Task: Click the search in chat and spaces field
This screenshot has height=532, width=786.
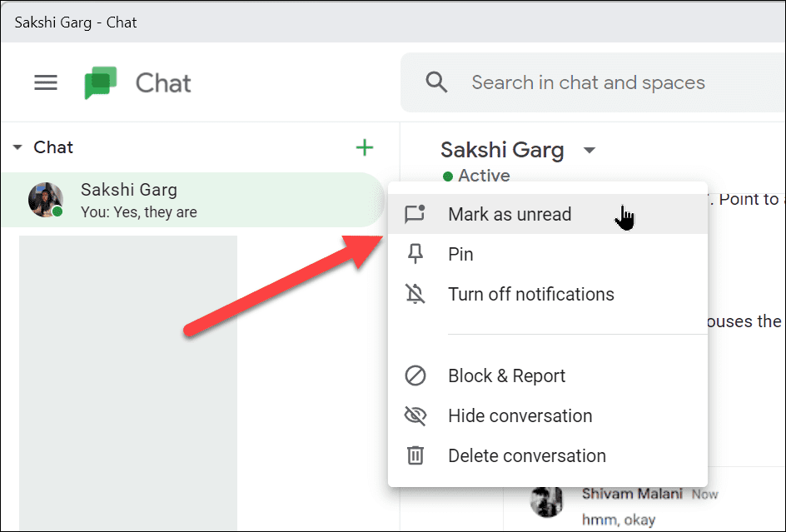Action: [x=588, y=82]
